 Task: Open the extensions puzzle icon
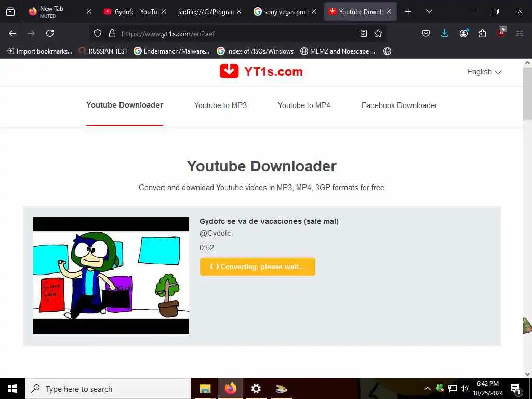pyautogui.click(x=482, y=33)
